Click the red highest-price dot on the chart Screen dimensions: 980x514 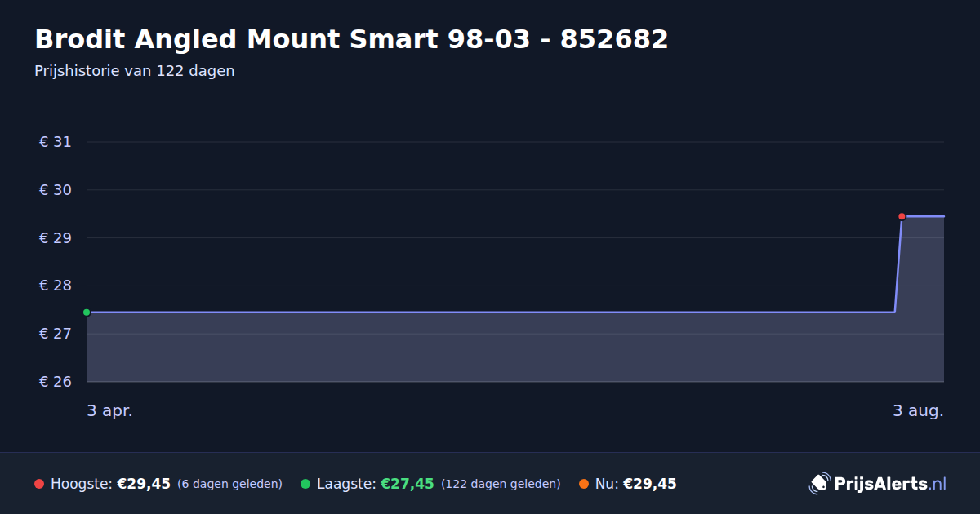pyautogui.click(x=902, y=216)
